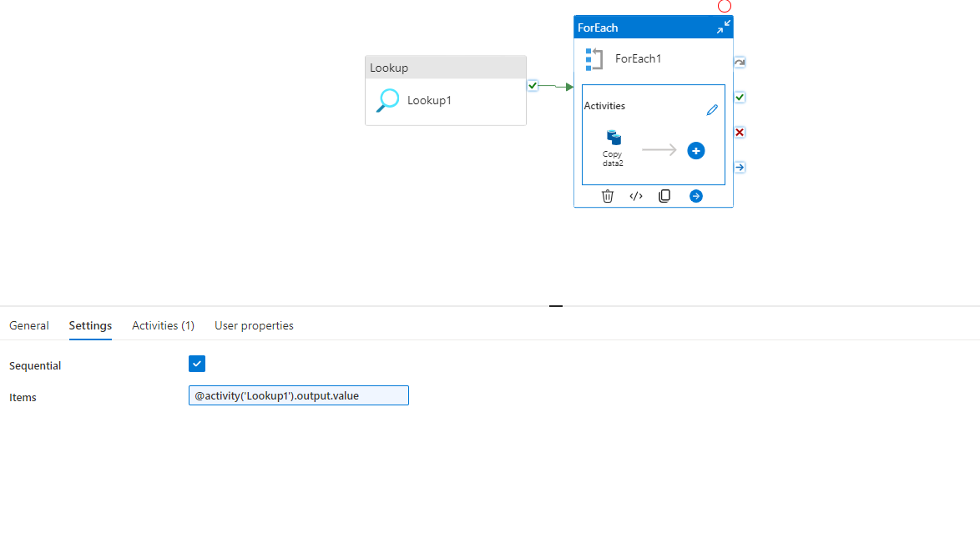The height and width of the screenshot is (543, 980).
Task: Open the User properties tab
Action: click(x=254, y=325)
